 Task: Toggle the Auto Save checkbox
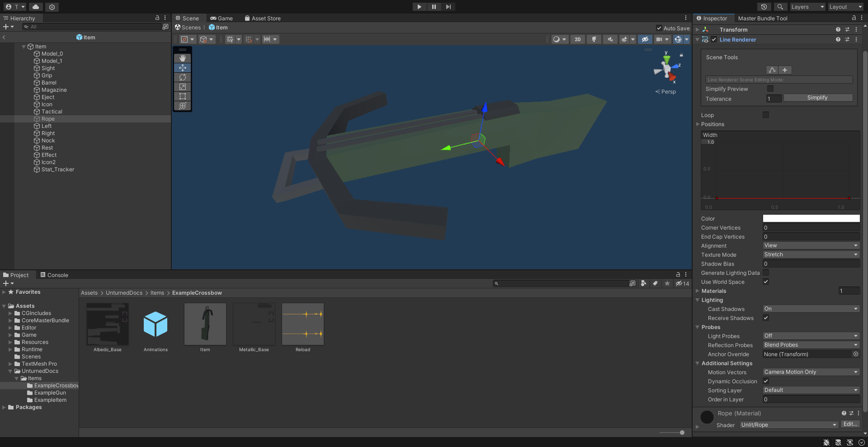tap(659, 28)
